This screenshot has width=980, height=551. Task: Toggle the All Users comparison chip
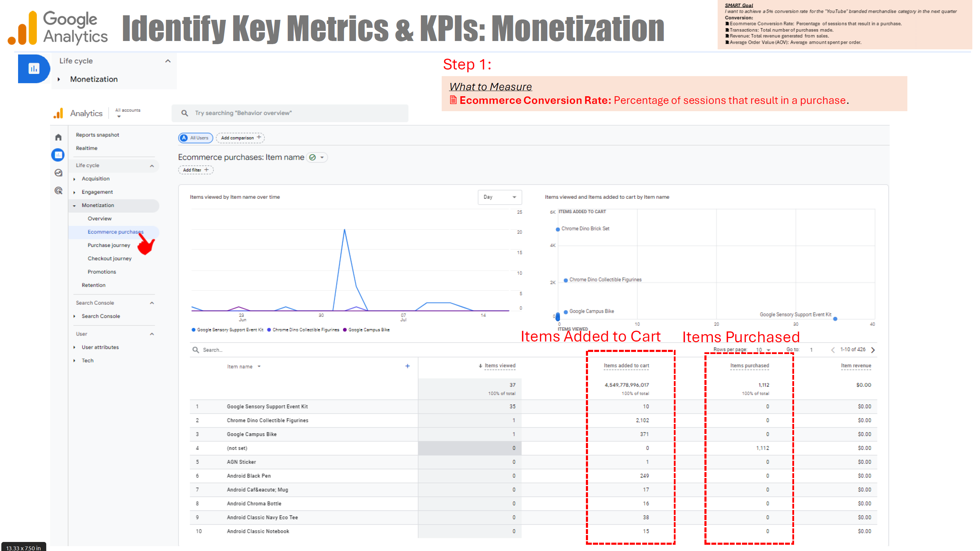tap(196, 138)
